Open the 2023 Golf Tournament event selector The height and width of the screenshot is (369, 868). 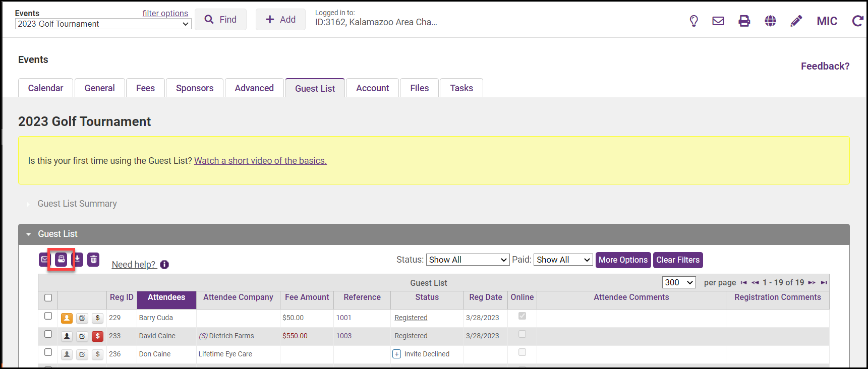click(103, 24)
